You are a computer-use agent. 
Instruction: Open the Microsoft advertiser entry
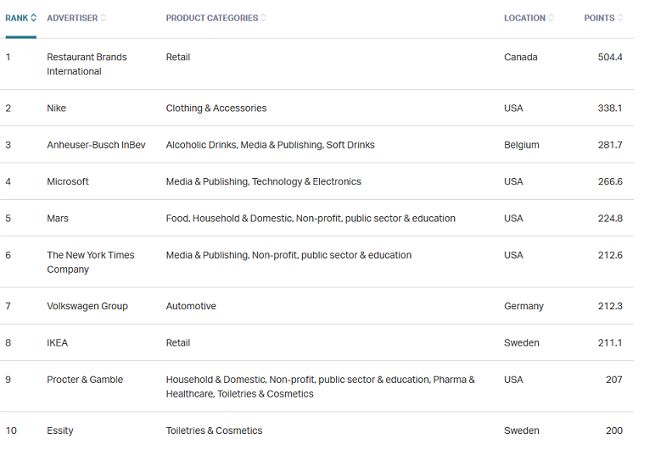point(68,182)
